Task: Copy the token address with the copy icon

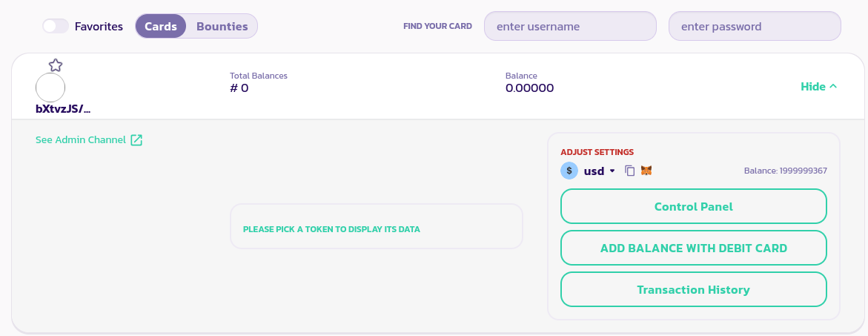Action: [630, 171]
